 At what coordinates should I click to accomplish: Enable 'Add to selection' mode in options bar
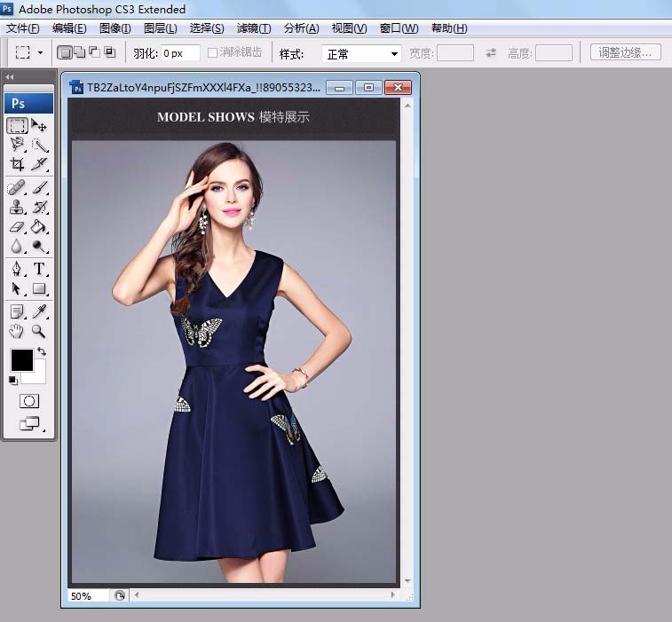click(x=79, y=53)
